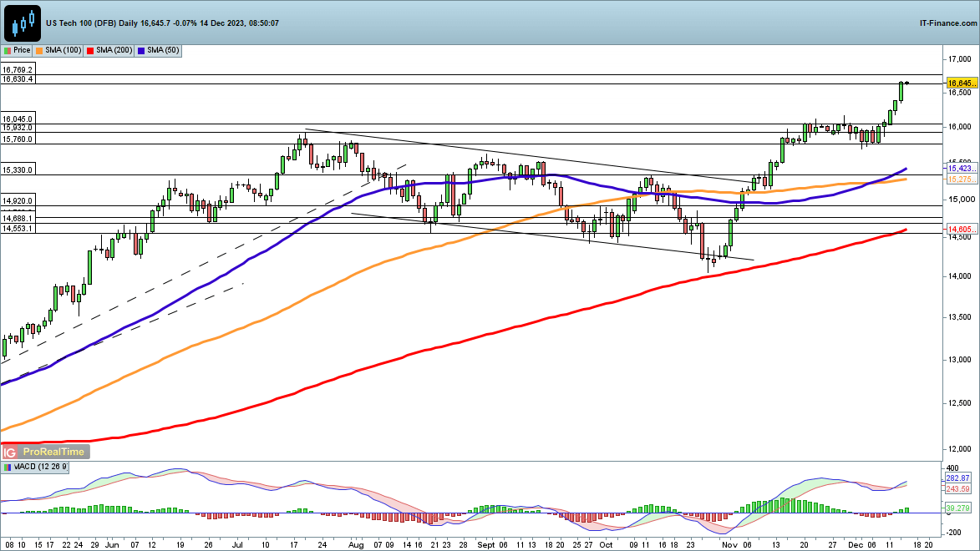This screenshot has width=980, height=551.
Task: Select the SMA (200) legend entry
Action: (110, 50)
